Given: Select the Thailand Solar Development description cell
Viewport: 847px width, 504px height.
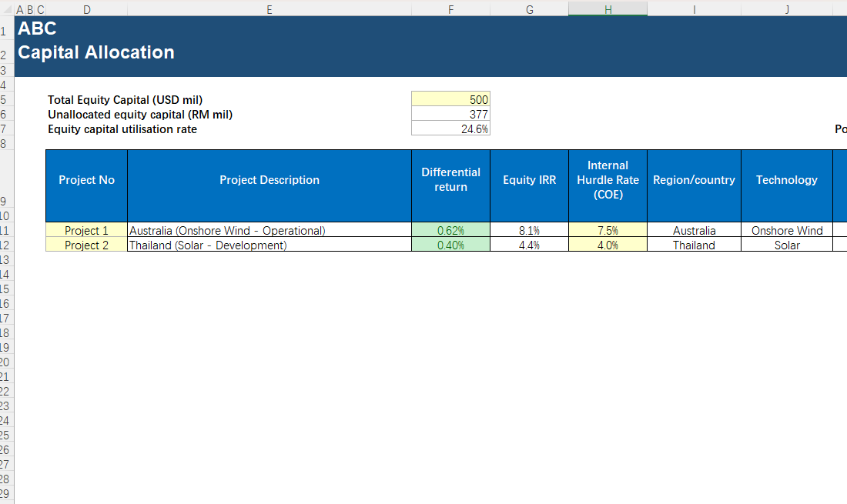Looking at the screenshot, I should click(269, 245).
